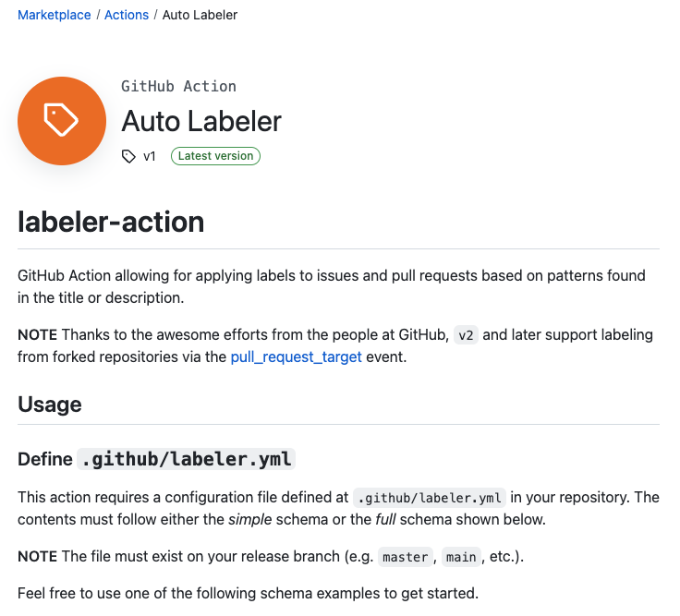Click the Define .github/labeler.yml heading
This screenshot has width=680, height=616.
156,459
